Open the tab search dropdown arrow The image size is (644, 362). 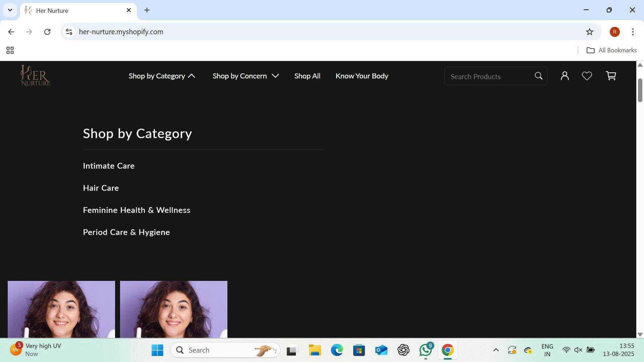pyautogui.click(x=10, y=10)
